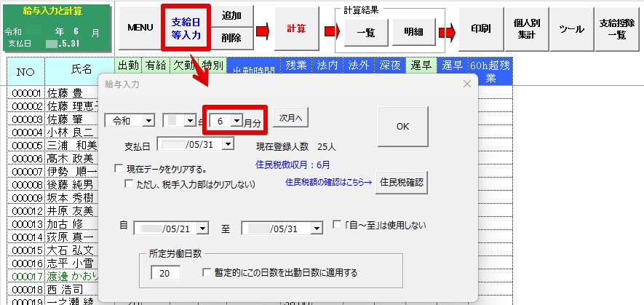The width and height of the screenshot is (644, 305).
Task: Enable 現在データをクリアする checkbox
Action: pyautogui.click(x=119, y=169)
